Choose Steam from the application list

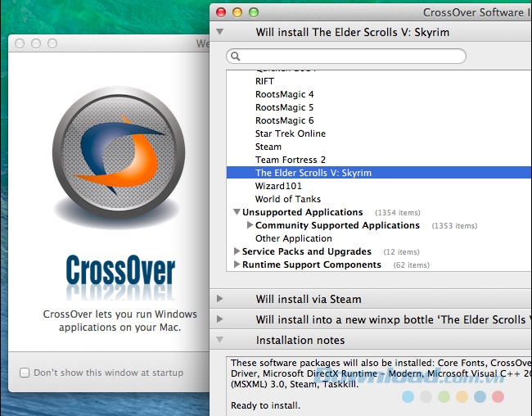[268, 147]
